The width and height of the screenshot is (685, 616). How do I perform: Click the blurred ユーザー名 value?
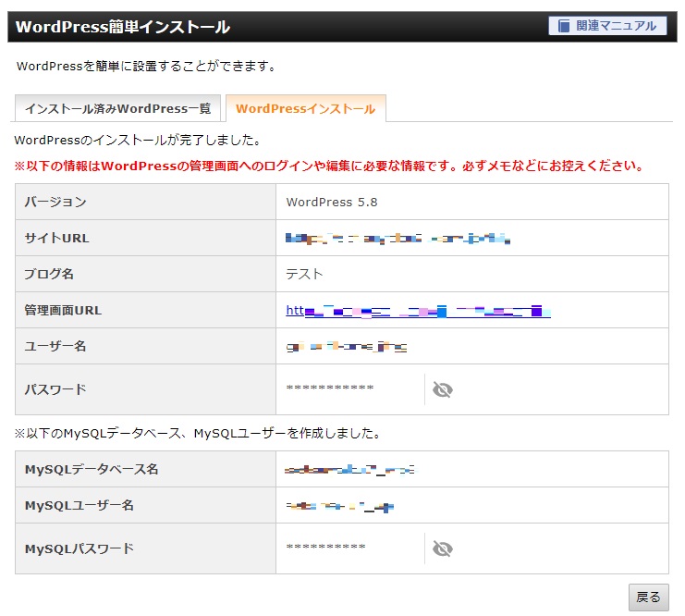tap(347, 347)
